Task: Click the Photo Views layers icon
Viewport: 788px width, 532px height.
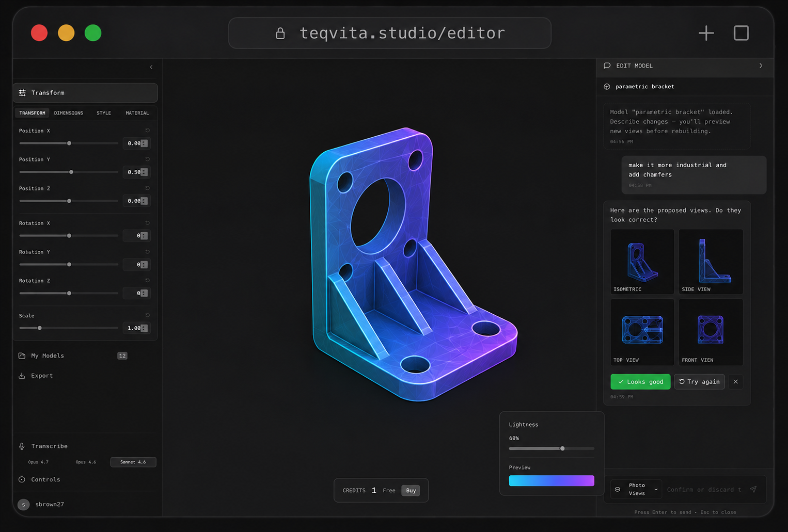Action: point(618,490)
